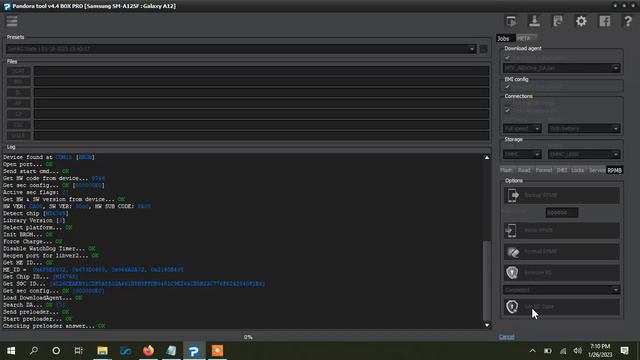
Task: Open Cortana circle on taskbar
Action: (56, 351)
